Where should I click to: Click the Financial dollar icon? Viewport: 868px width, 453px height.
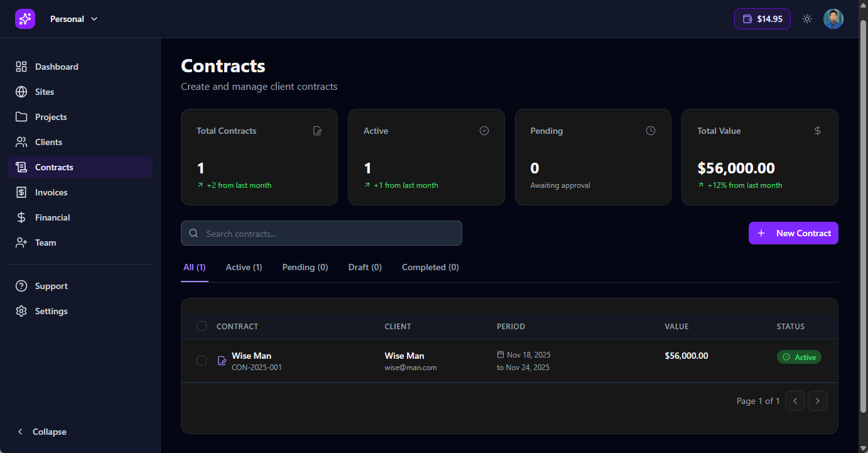coord(21,217)
